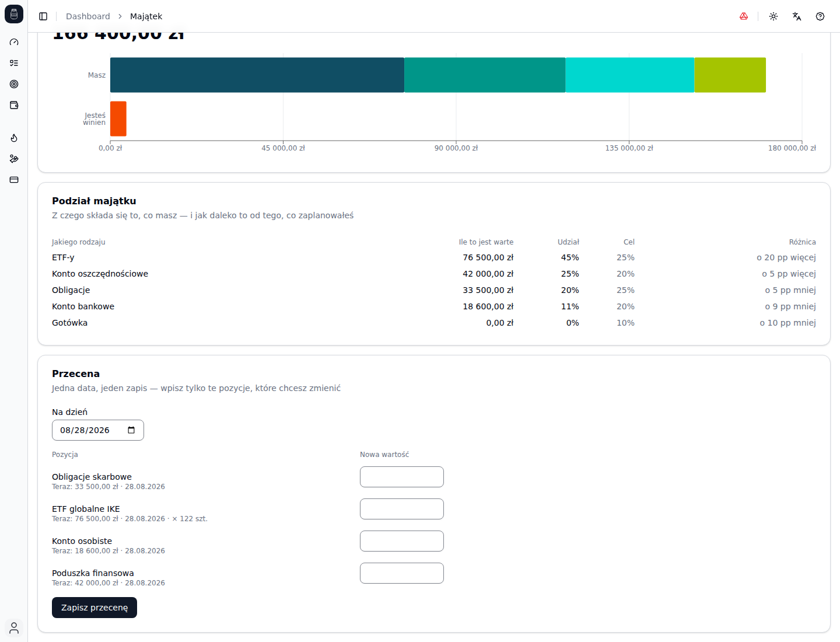Go to Dashboard breadcrumb link

(88, 16)
